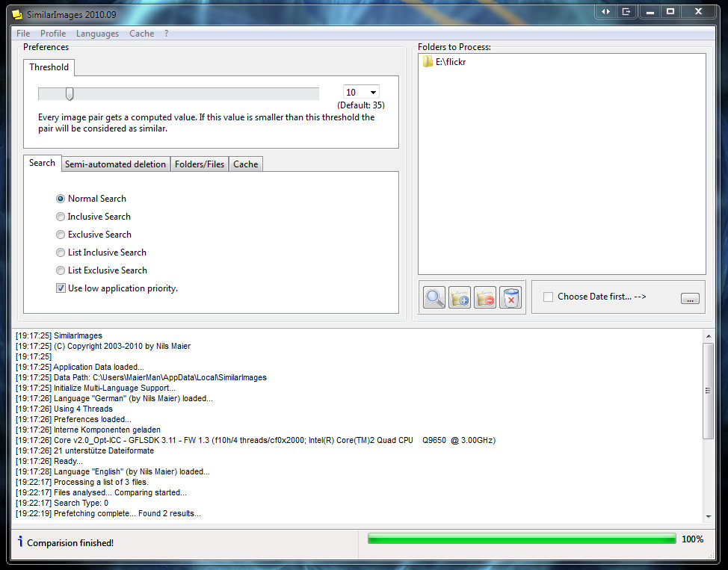Click the remove folder icon with minus

(x=485, y=297)
